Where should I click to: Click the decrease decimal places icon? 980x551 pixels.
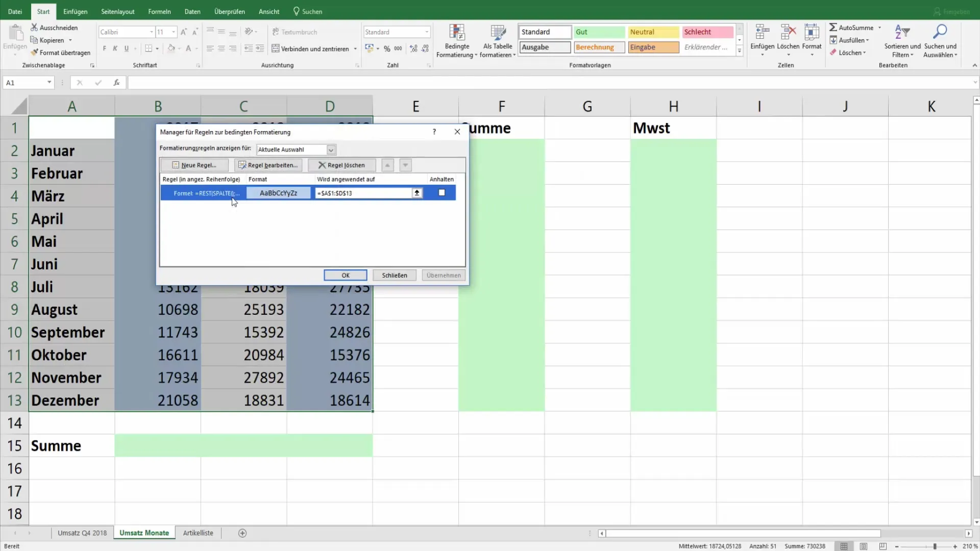[x=425, y=48]
